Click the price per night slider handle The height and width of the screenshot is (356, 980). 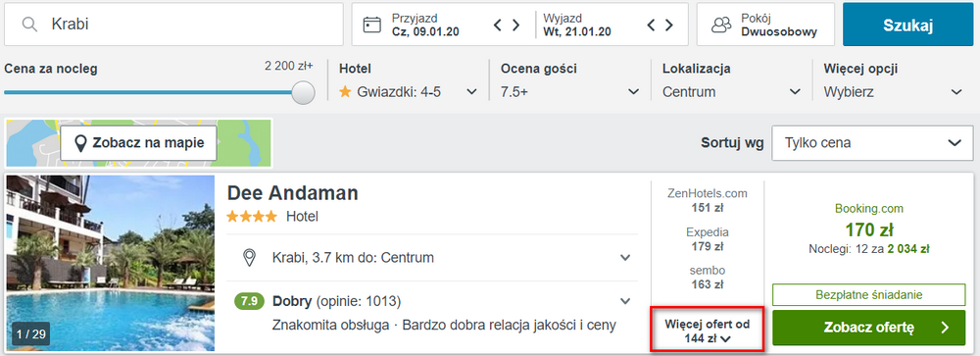coord(304,92)
